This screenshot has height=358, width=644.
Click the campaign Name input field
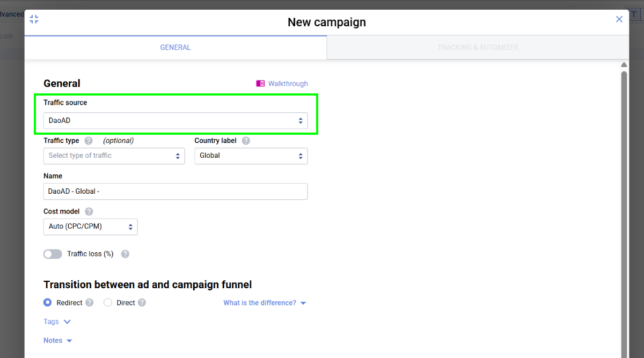(175, 192)
